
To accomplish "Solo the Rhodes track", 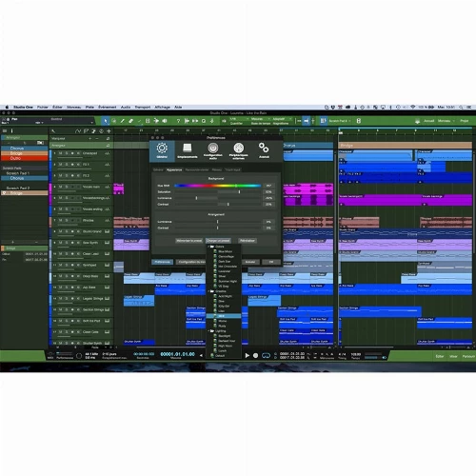I will tap(67, 220).
